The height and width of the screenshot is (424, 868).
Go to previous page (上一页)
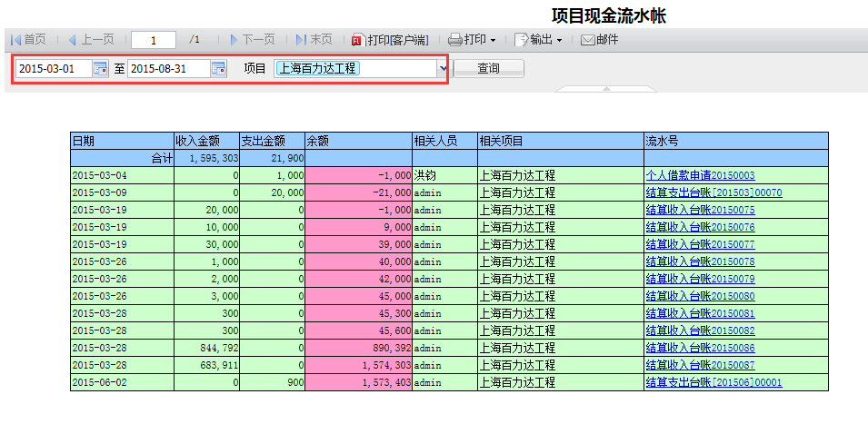tap(91, 40)
